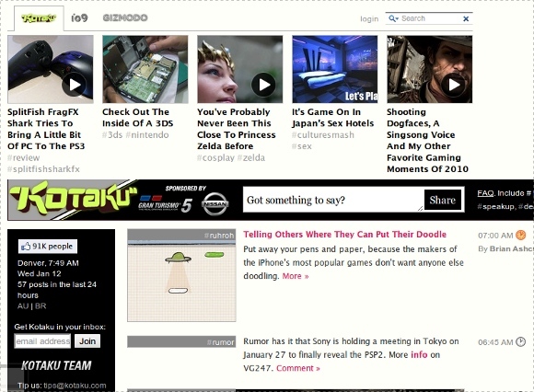Viewport: 534px width, 392px height.
Task: Clear search with the X icon
Action: [x=466, y=18]
